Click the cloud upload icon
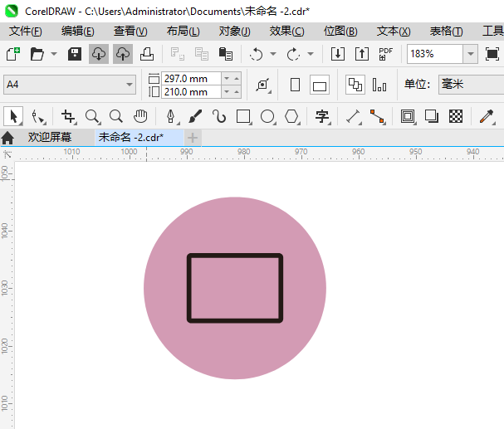 click(x=123, y=54)
